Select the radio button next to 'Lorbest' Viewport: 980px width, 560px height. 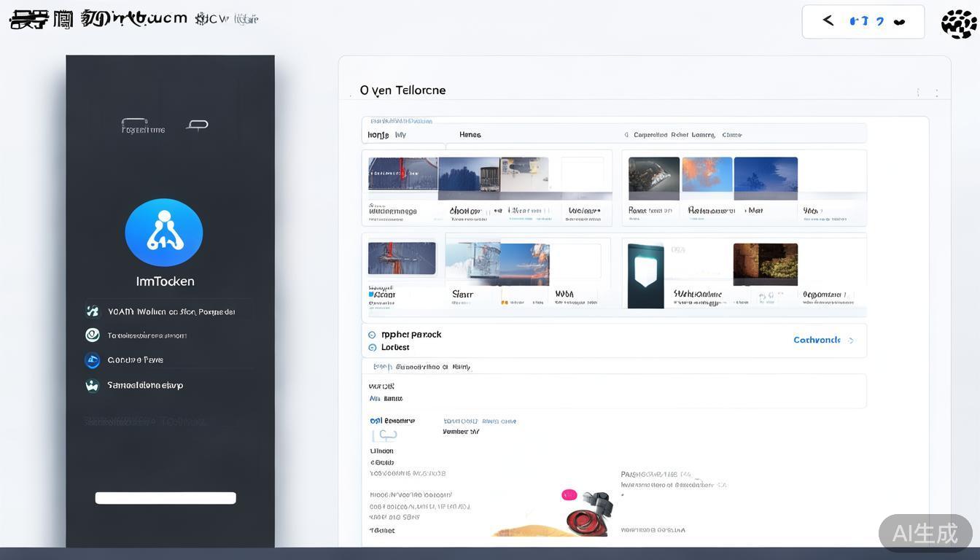(373, 348)
